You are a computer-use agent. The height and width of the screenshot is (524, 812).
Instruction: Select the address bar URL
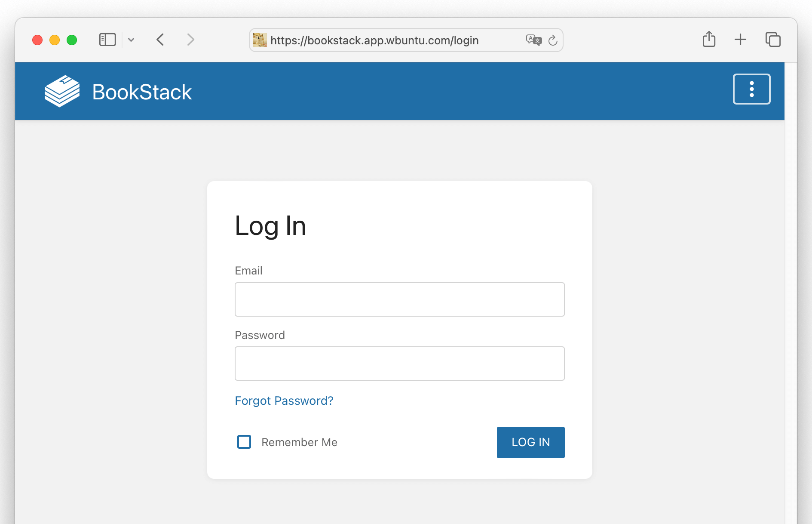374,40
